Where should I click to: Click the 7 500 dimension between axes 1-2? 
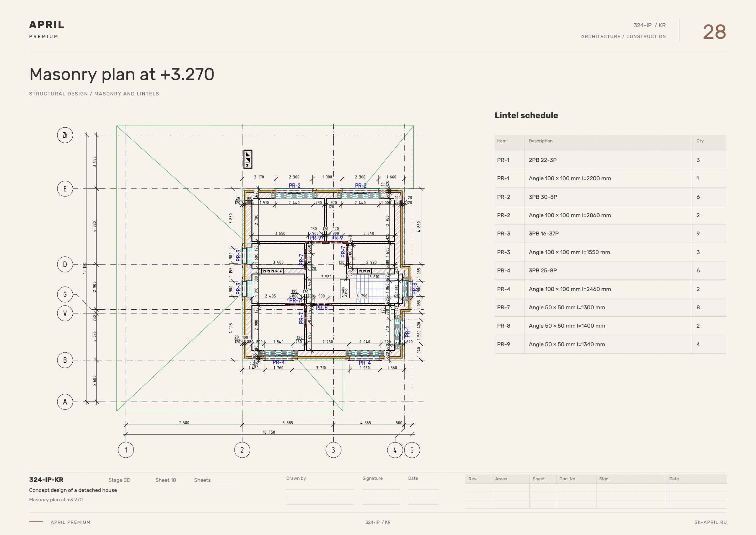tap(184, 423)
